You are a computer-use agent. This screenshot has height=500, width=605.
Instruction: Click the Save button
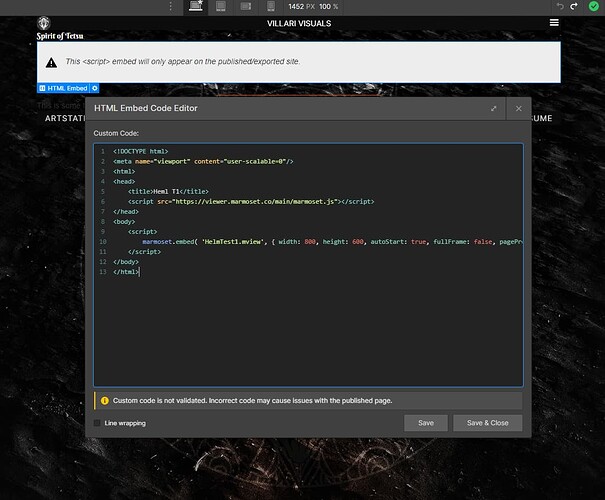tap(426, 423)
